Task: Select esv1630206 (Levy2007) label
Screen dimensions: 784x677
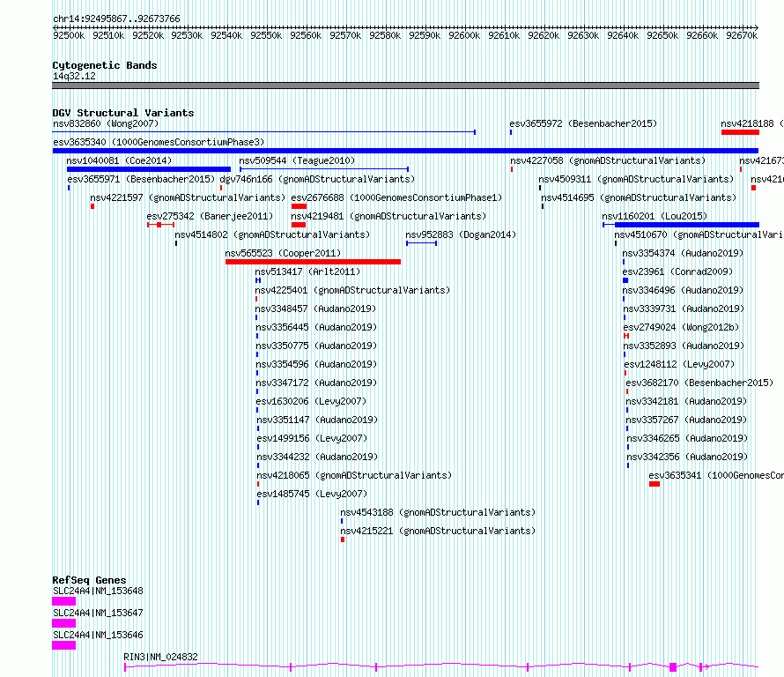Action: coord(311,401)
